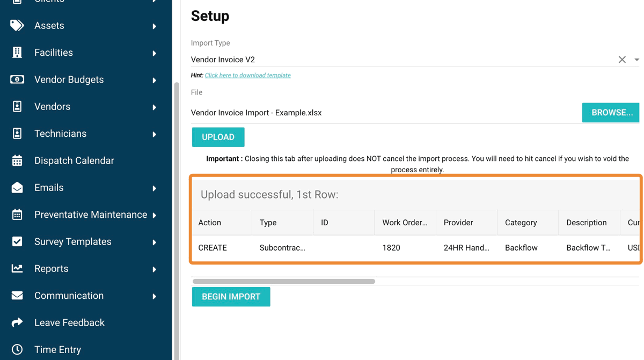Click the Facilities building icon

(x=17, y=53)
